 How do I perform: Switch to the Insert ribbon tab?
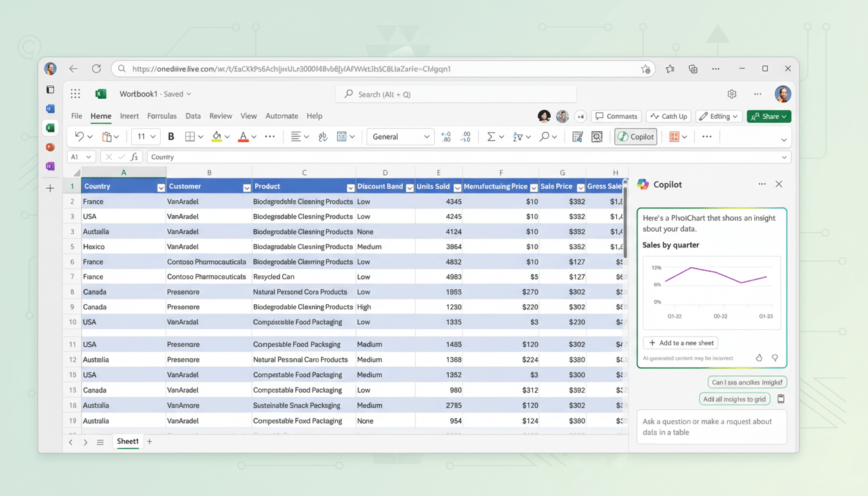(x=129, y=116)
